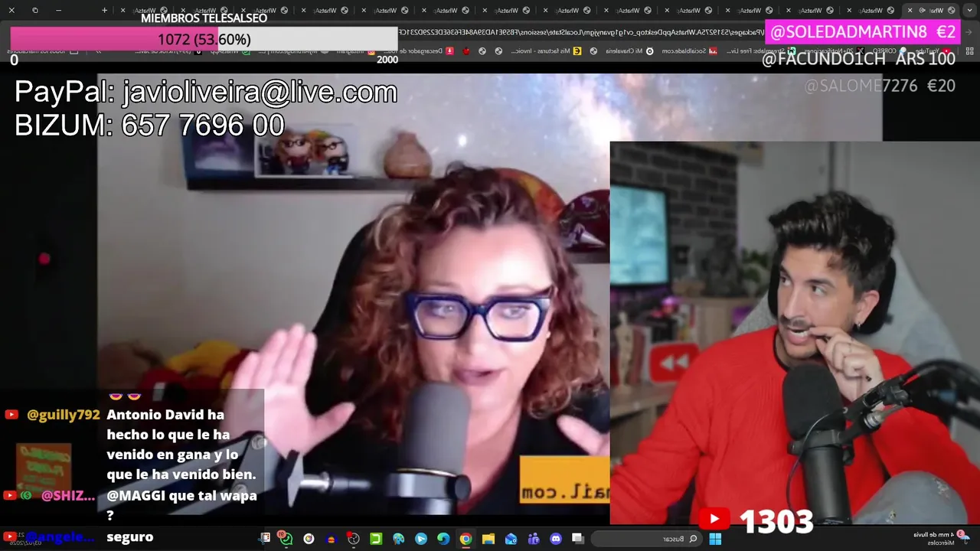980x551 pixels.
Task: Click the @FACUNDO1CH ARS 100 donation text
Action: tap(858, 59)
